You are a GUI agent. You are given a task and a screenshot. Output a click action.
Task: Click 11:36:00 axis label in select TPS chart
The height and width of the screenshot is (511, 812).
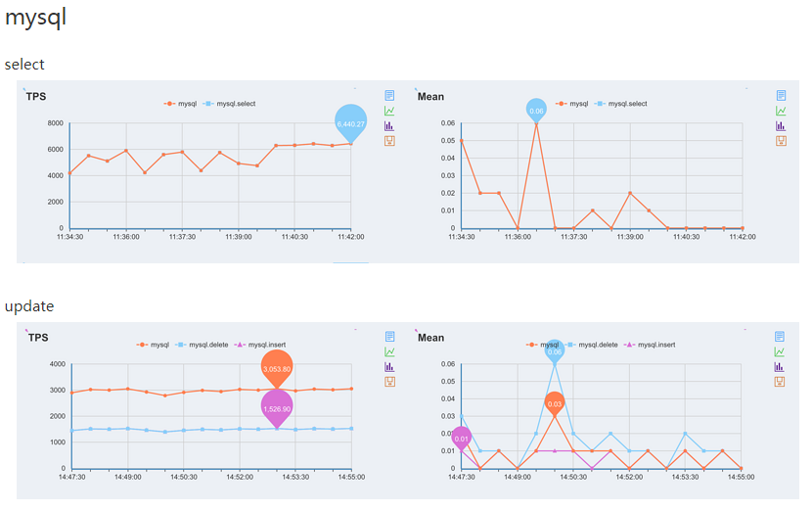pos(126,237)
